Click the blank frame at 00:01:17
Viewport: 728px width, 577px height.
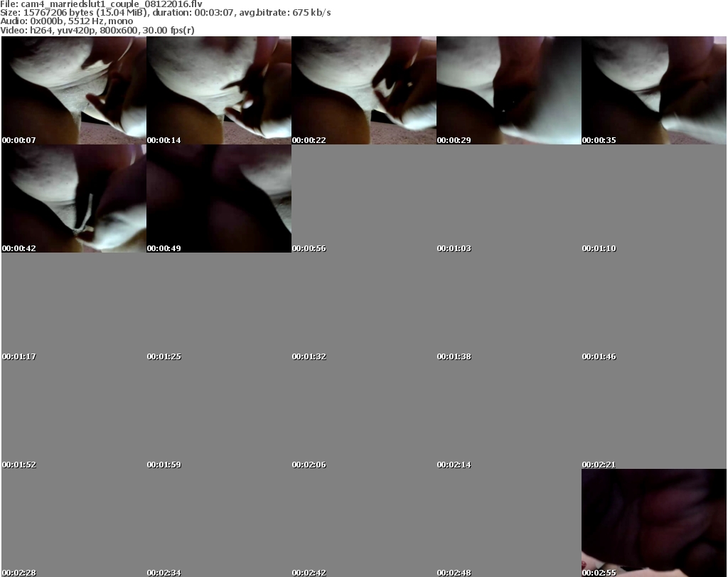click(x=74, y=307)
